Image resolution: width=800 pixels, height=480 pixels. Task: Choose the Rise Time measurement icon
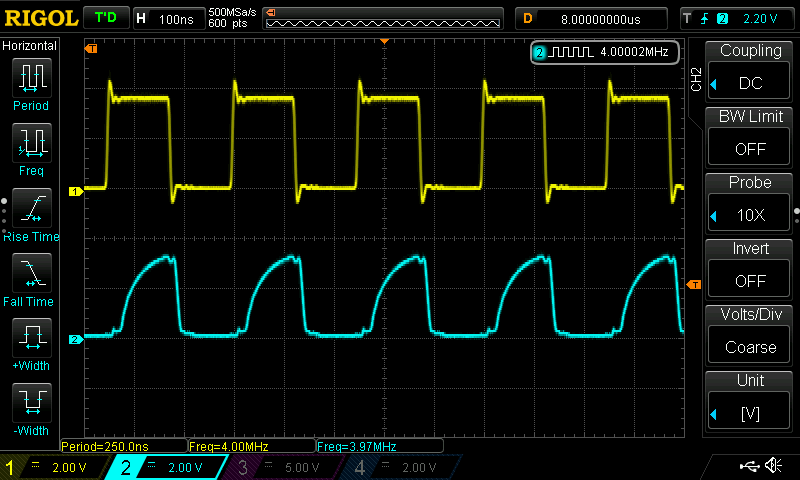tap(32, 209)
